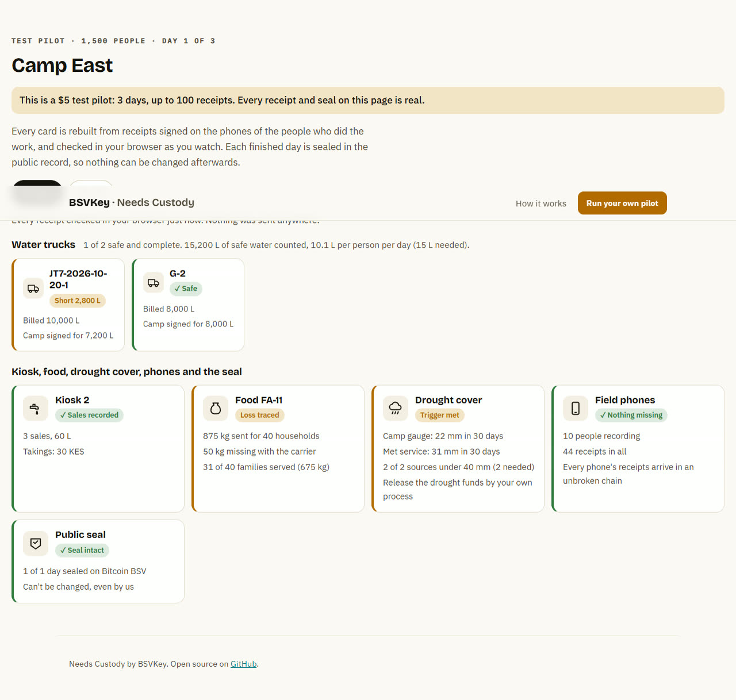Click the Camp East page heading
The image size is (736, 700).
[62, 66]
